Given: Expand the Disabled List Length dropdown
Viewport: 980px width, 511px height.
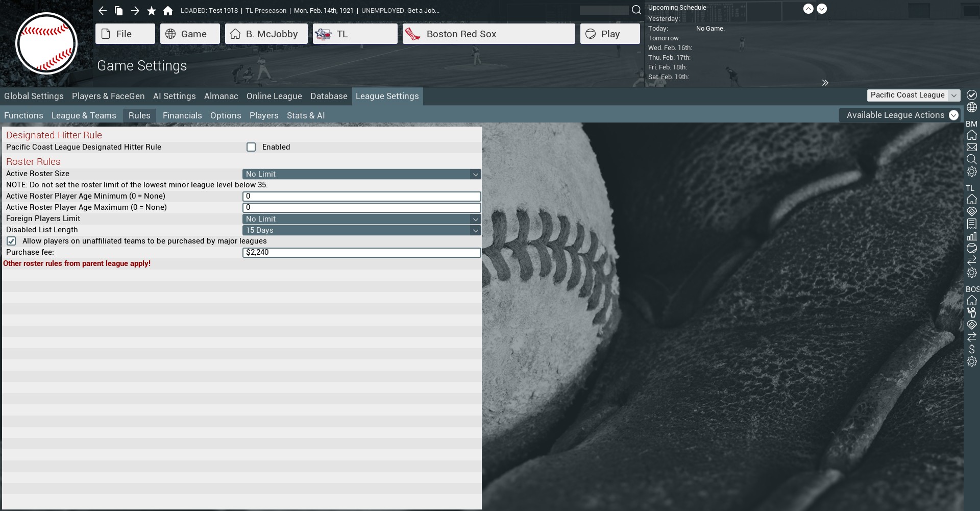Looking at the screenshot, I should [x=361, y=230].
